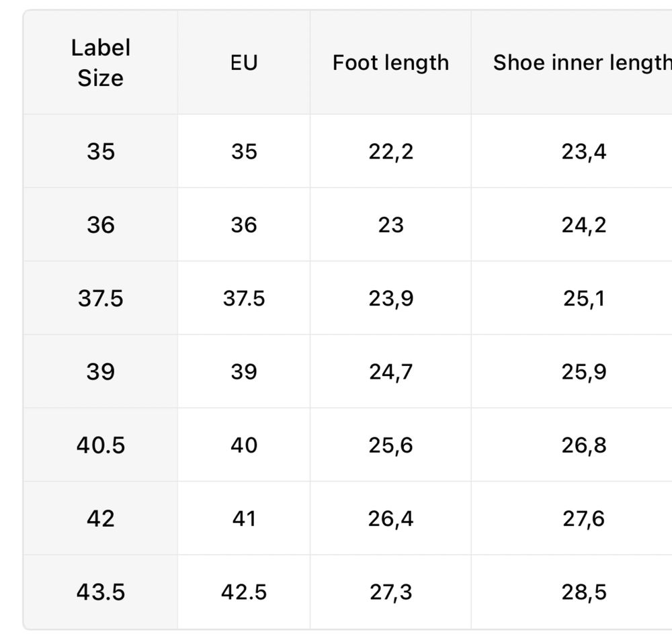Screen dimensions: 672x640
Task: Click foot length value 24,7
Action: [x=390, y=371]
